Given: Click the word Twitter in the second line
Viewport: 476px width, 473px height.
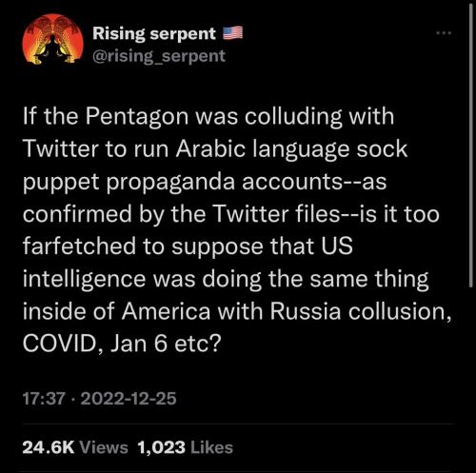Looking at the screenshot, I should (x=61, y=148).
